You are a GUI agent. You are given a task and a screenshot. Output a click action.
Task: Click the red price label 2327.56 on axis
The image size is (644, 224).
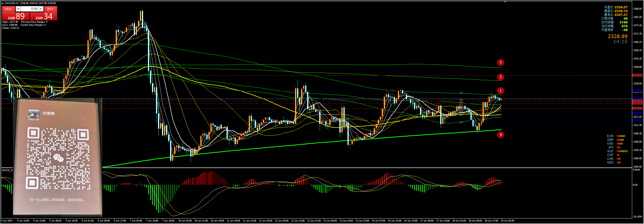tap(637, 101)
